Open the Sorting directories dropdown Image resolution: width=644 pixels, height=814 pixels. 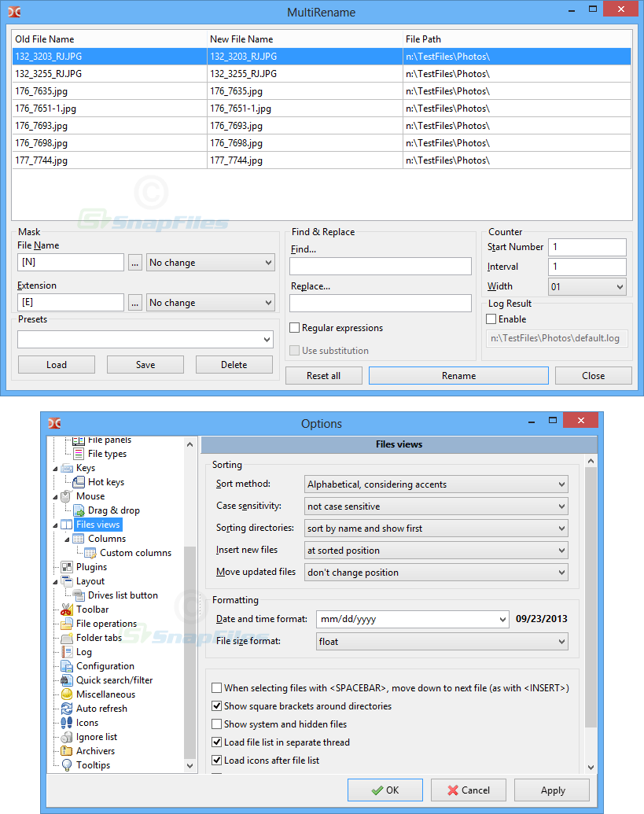tap(436, 529)
